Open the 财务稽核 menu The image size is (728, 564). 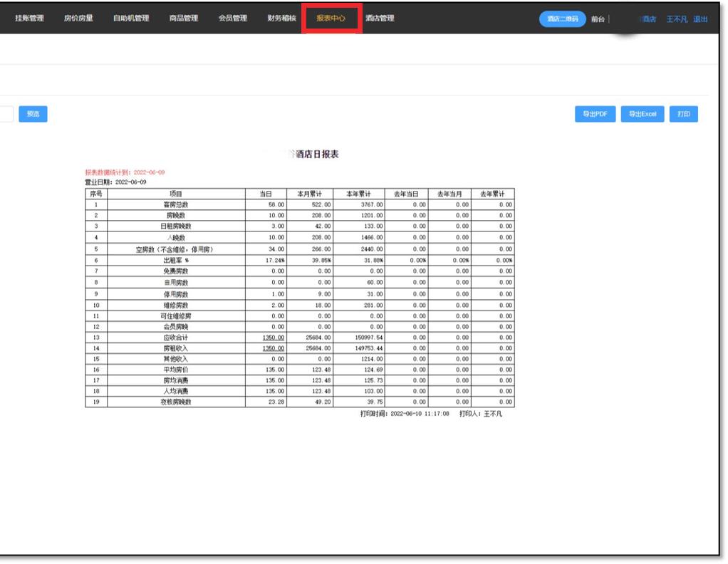[x=281, y=19]
